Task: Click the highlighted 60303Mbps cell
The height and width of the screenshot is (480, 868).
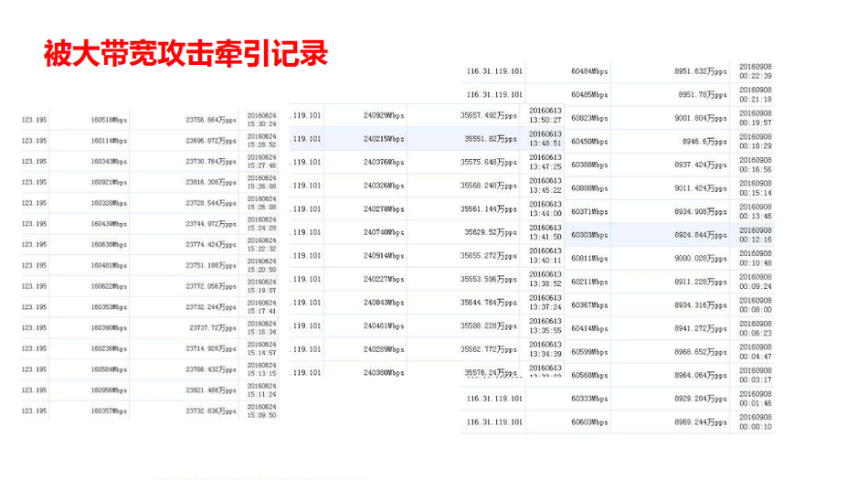Action: click(x=589, y=235)
